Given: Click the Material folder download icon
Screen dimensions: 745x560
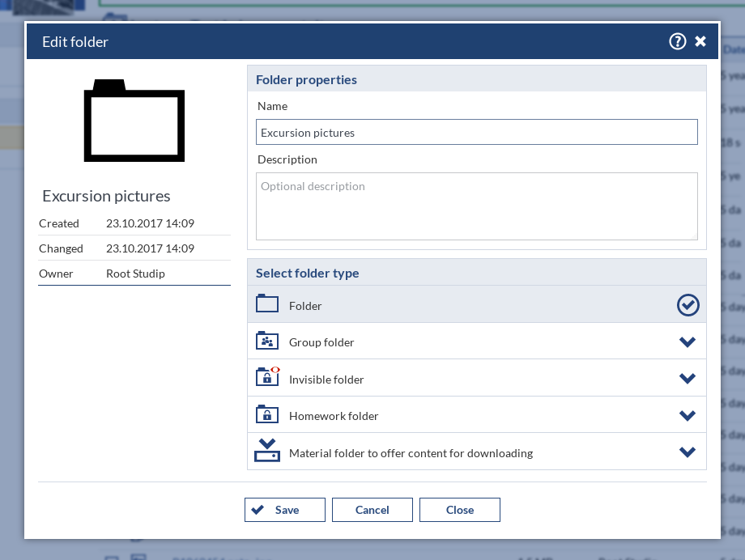Looking at the screenshot, I should (267, 451).
